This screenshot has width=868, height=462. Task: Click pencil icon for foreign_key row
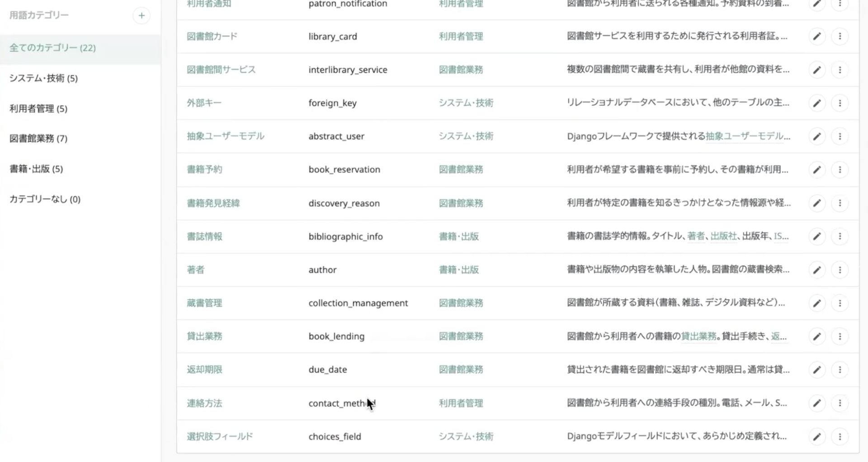point(817,103)
